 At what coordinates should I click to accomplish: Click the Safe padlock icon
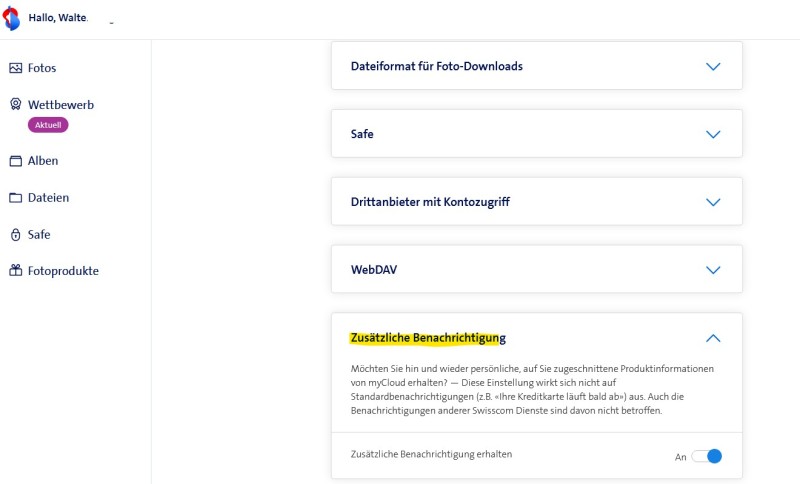[15, 235]
